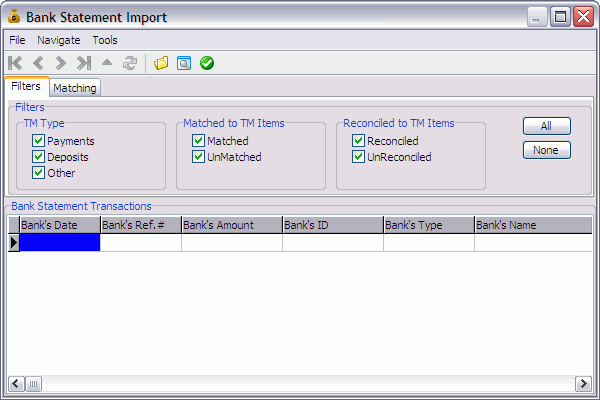Screen dimensions: 600x400
Task: Go to previous record arrow
Action: coord(38,63)
